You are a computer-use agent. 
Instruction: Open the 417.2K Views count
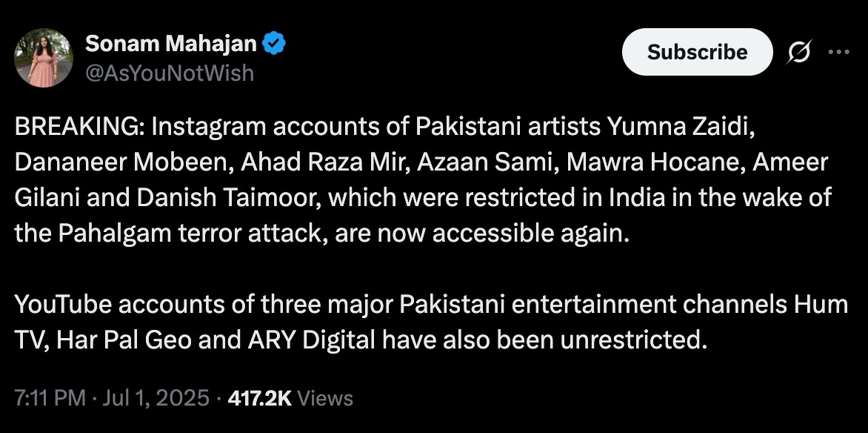[290, 398]
